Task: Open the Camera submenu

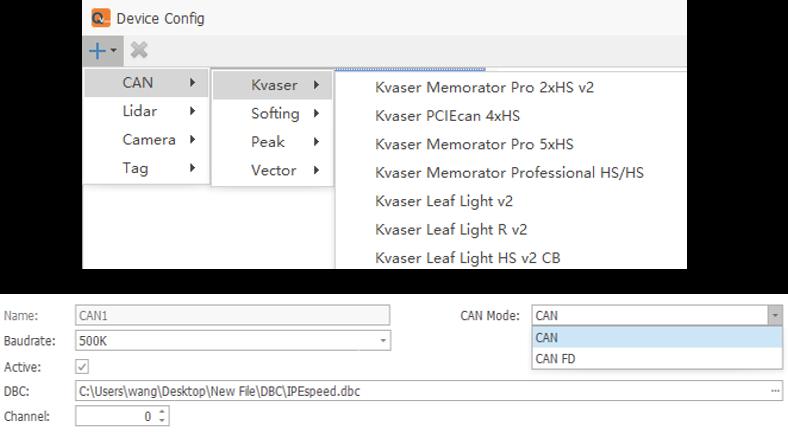Action: [149, 140]
